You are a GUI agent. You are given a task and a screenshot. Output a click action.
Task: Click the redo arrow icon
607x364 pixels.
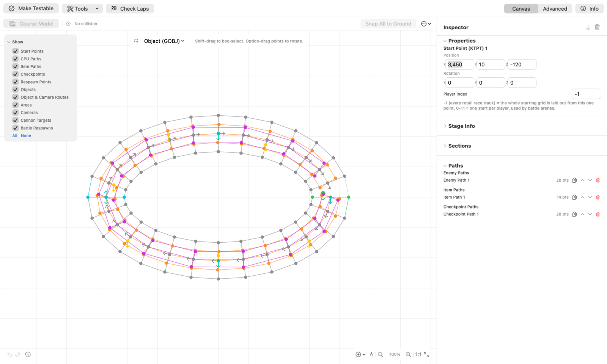point(18,355)
